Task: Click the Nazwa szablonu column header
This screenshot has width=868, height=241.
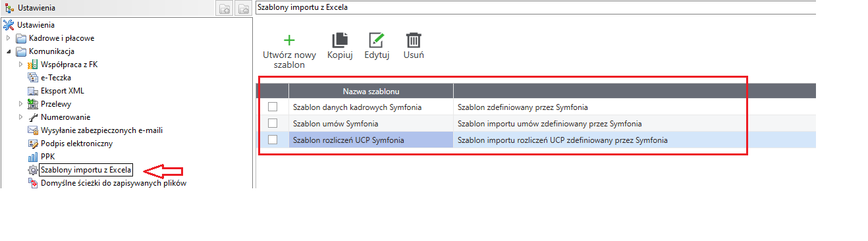Action: tap(371, 91)
